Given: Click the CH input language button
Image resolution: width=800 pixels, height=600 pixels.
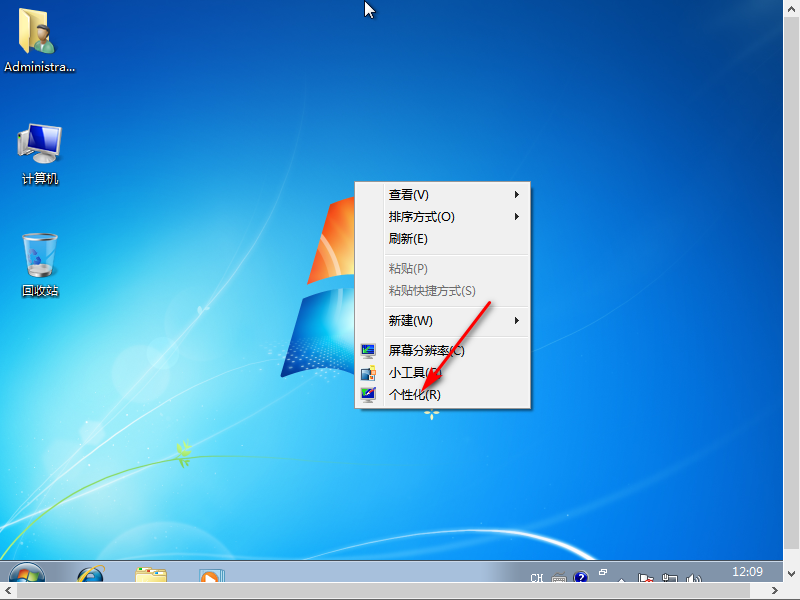Looking at the screenshot, I should pos(537,578).
